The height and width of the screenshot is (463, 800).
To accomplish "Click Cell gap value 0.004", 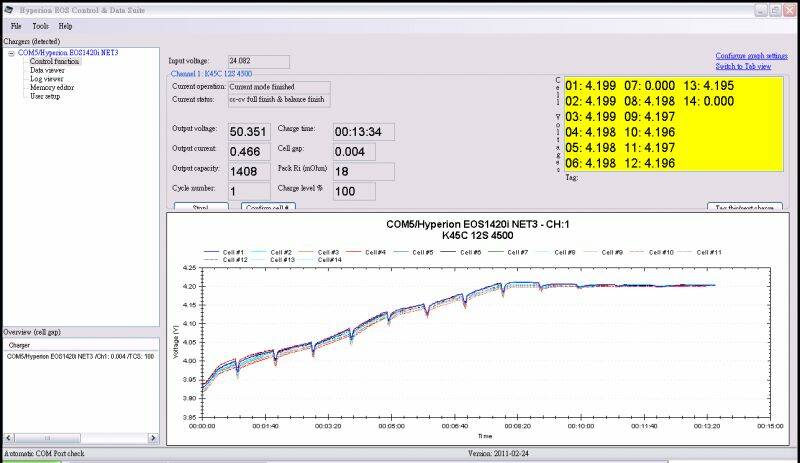I will click(354, 152).
